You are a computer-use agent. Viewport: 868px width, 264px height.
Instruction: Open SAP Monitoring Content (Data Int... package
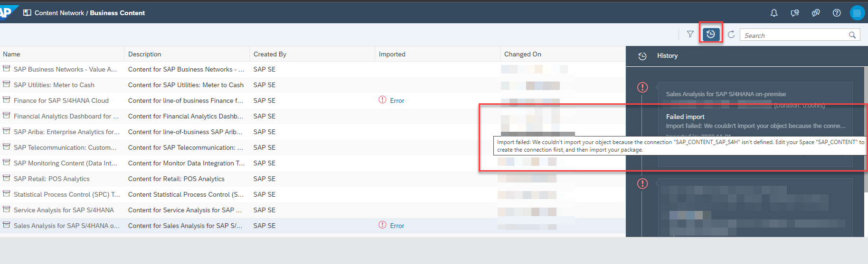coord(66,163)
